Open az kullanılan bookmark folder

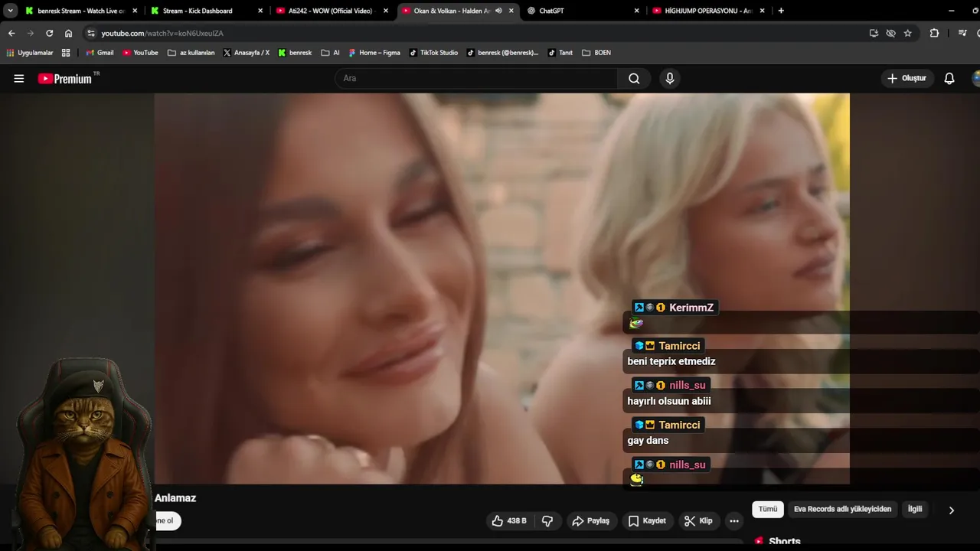click(191, 53)
